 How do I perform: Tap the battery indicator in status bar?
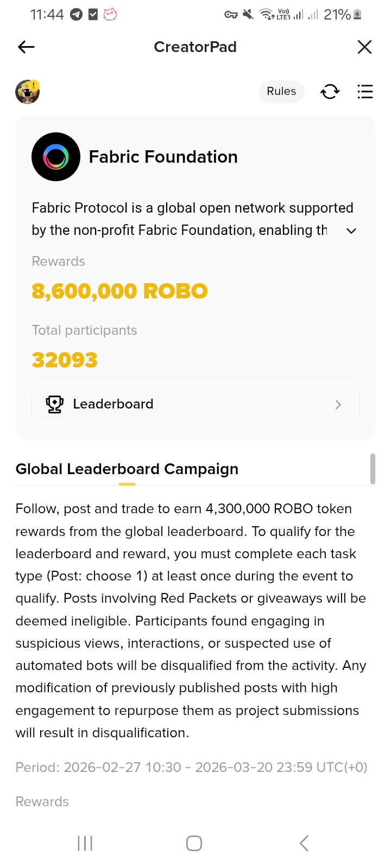tap(357, 15)
